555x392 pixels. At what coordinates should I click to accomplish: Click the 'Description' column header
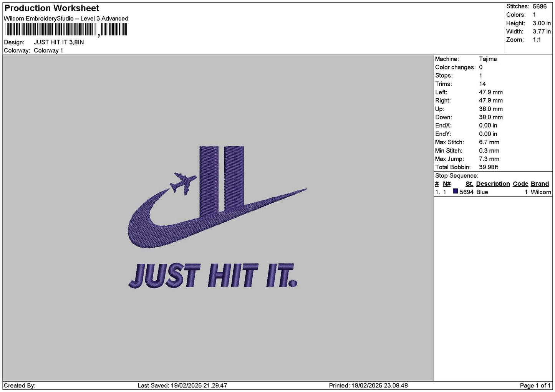(493, 184)
